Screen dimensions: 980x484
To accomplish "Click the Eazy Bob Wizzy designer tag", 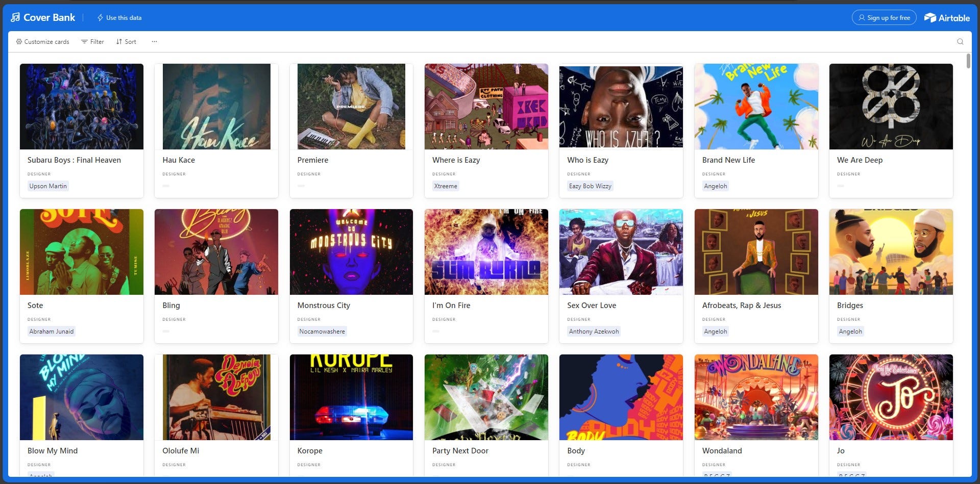I will click(x=590, y=186).
